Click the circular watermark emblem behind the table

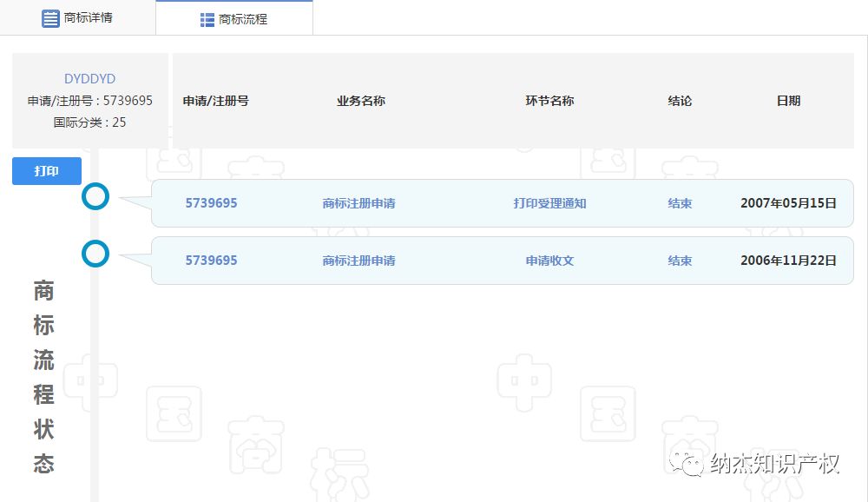[x=608, y=162]
